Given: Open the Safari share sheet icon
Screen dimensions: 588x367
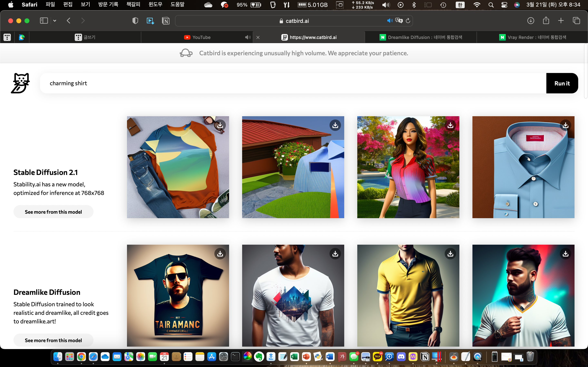Looking at the screenshot, I should point(546,21).
